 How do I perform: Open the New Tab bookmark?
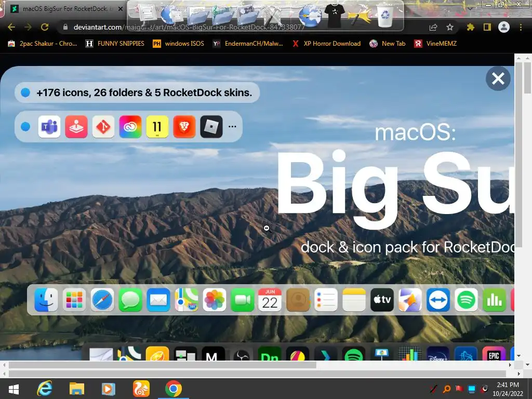[388, 44]
